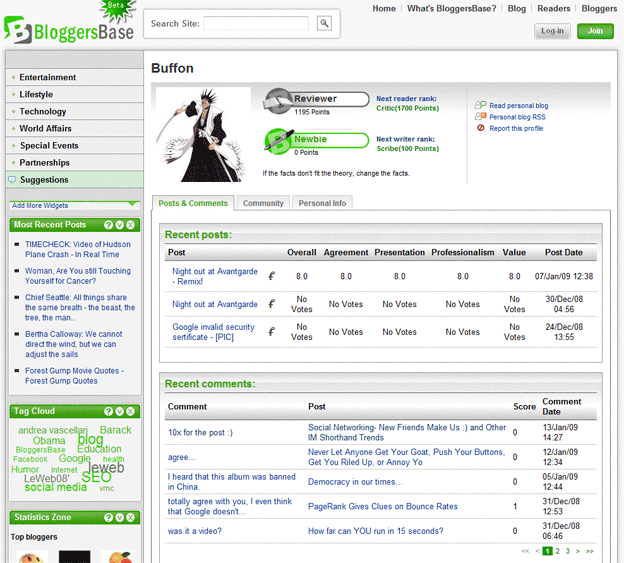Open PageRank Gives Clues on Bounce Rates

(x=383, y=507)
